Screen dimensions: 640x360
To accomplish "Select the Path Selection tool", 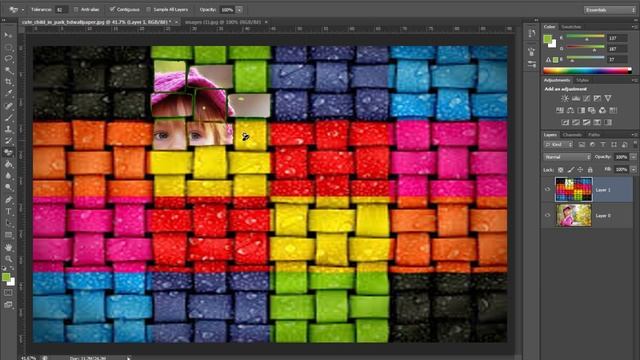I will [x=8, y=223].
